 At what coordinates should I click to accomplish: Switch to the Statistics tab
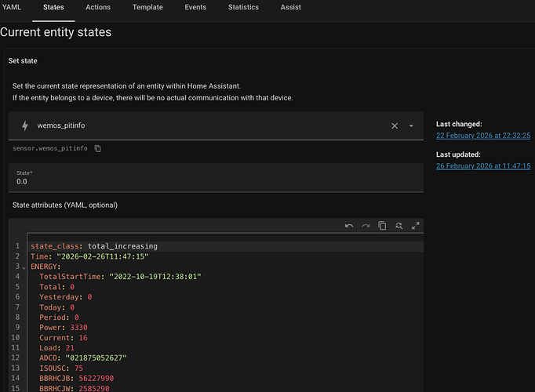pyautogui.click(x=243, y=8)
